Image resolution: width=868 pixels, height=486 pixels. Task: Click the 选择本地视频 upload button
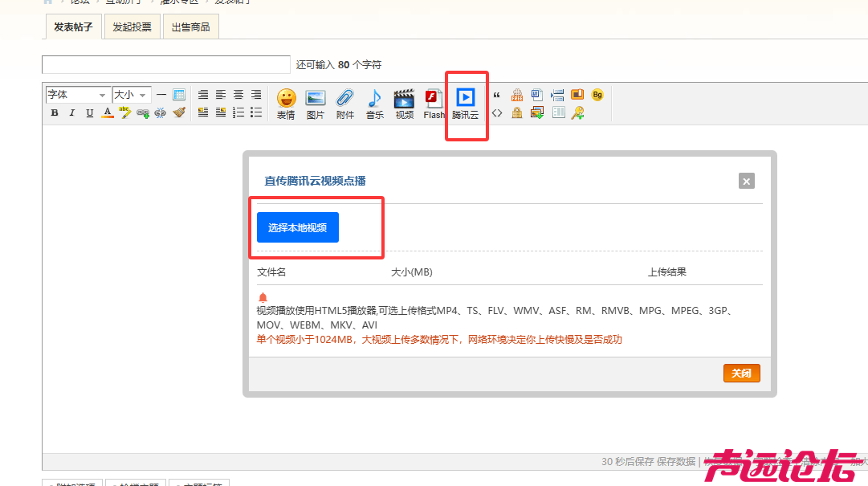point(297,227)
